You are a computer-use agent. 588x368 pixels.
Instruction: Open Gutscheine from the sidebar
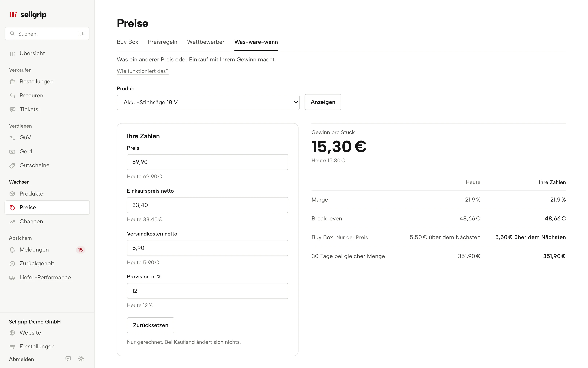pos(47,165)
